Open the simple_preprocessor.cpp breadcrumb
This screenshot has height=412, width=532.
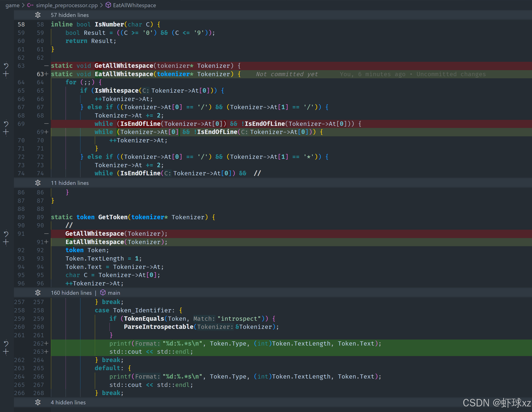pyautogui.click(x=67, y=5)
